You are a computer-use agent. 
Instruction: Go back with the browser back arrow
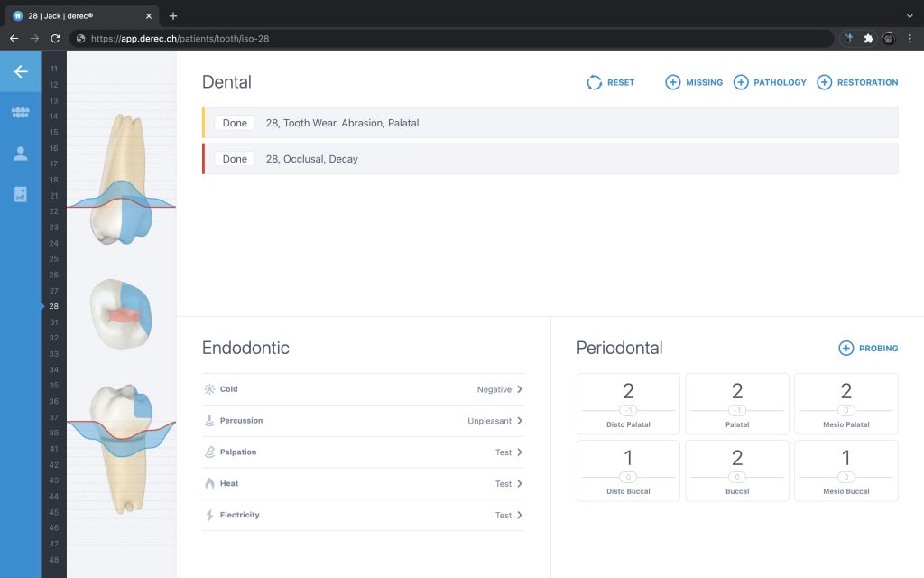pos(14,38)
